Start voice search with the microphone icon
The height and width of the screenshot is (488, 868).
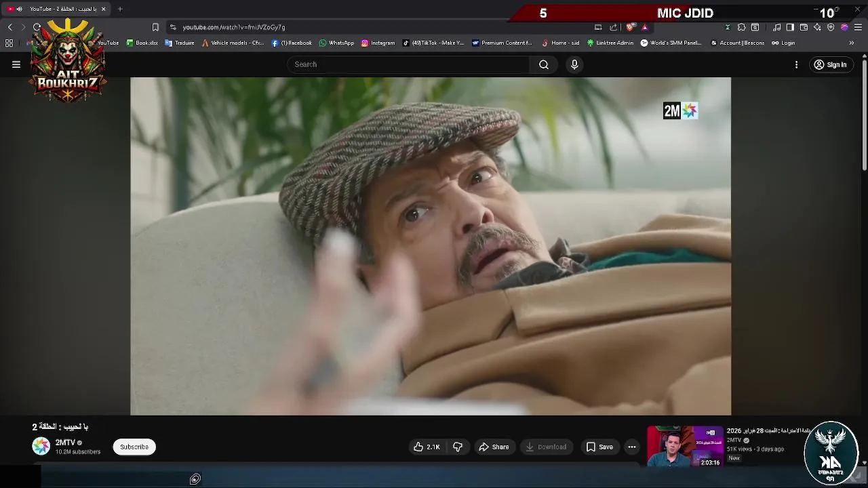574,64
